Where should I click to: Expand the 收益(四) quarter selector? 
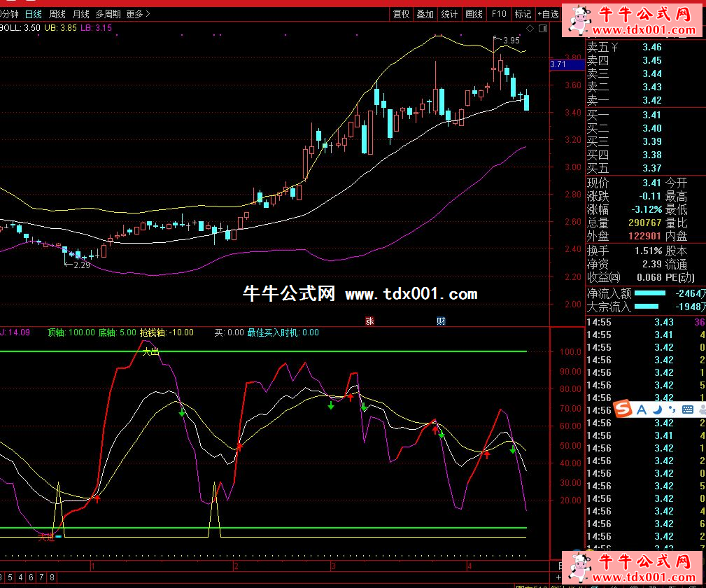[604, 278]
